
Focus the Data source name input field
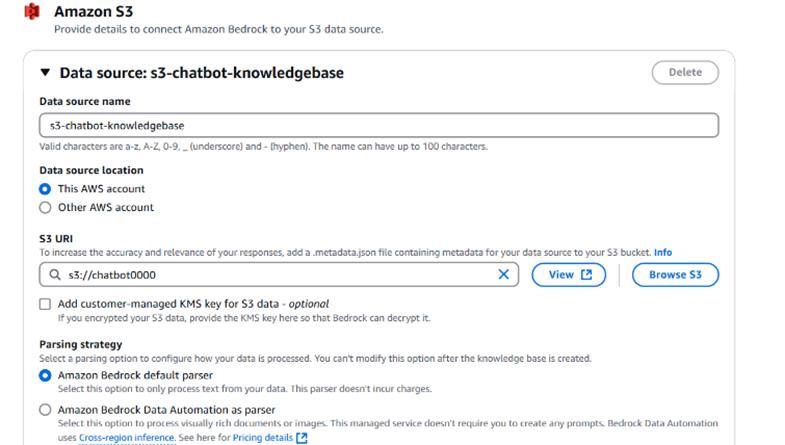[379, 125]
